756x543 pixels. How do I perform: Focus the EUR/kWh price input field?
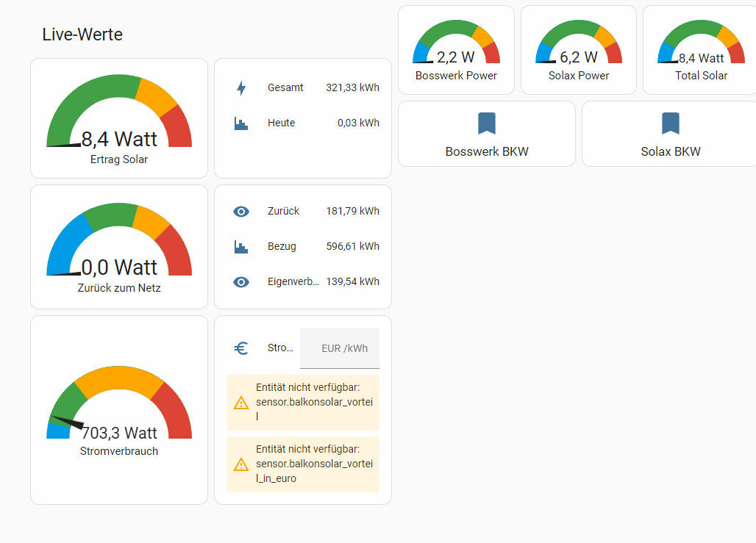coord(340,348)
